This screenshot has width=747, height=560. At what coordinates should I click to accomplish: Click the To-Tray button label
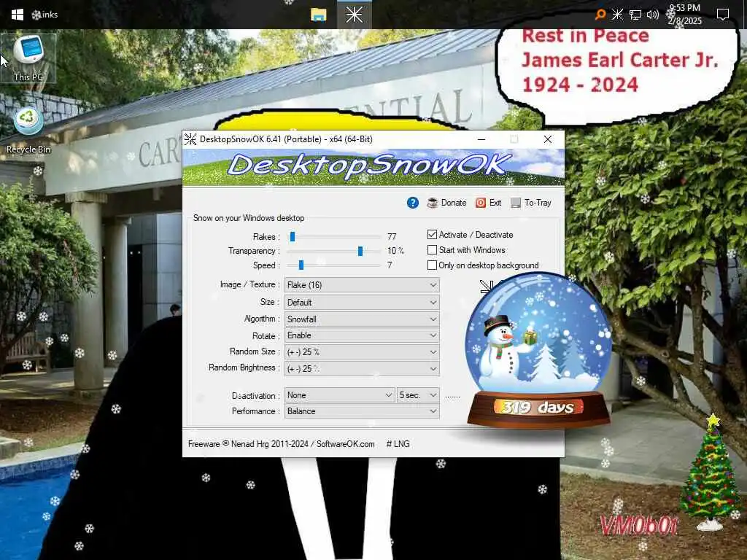[538, 203]
